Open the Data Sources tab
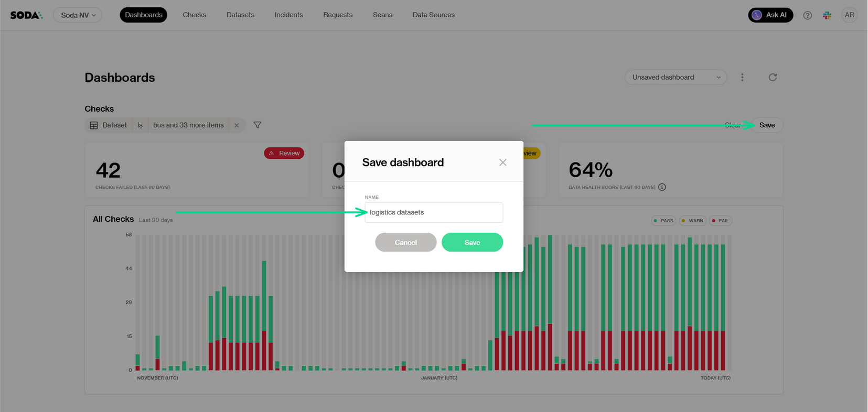 tap(433, 15)
